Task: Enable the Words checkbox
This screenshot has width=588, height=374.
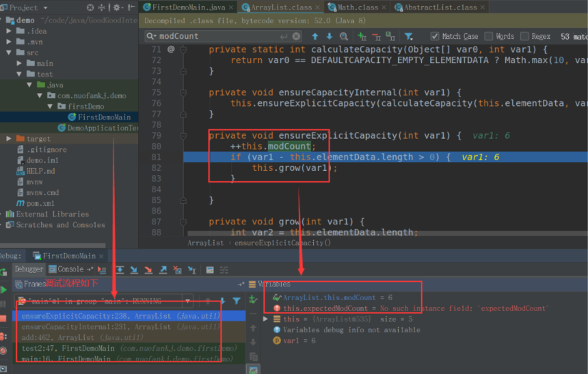Action: [489, 36]
